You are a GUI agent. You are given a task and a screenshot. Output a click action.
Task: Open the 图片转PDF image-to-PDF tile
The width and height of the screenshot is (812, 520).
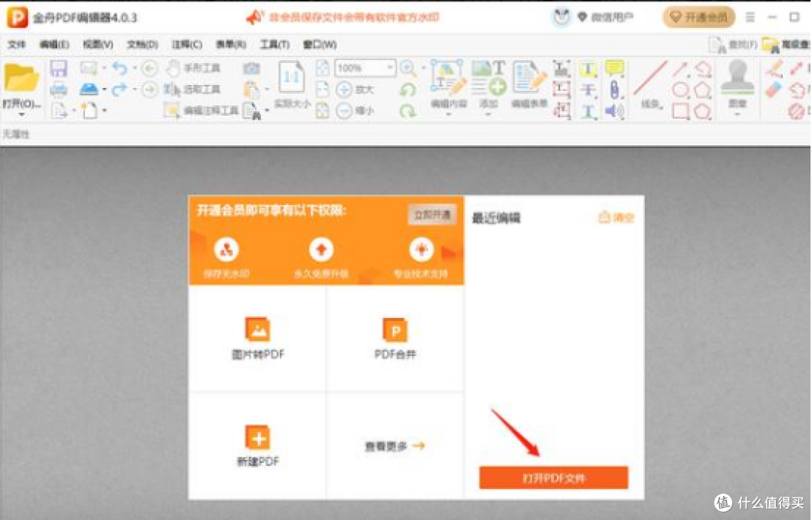coord(257,338)
